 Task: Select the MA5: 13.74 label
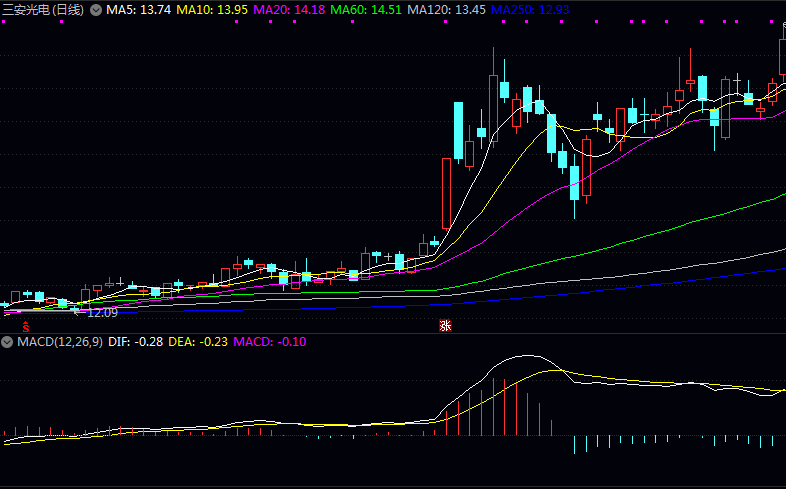[138, 10]
